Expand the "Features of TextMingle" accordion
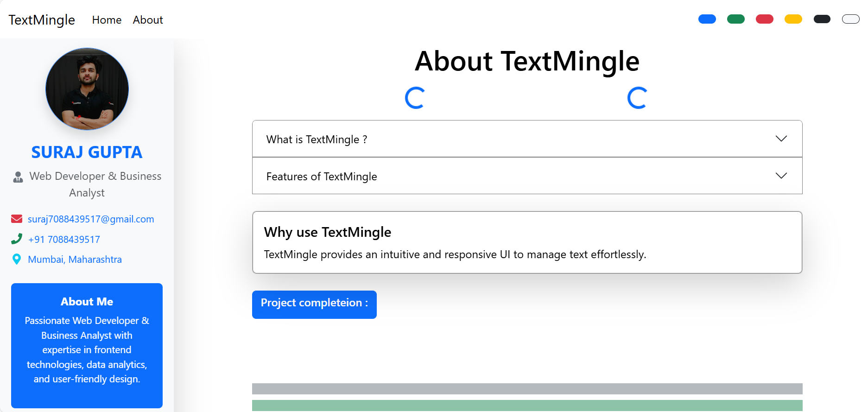 (527, 176)
